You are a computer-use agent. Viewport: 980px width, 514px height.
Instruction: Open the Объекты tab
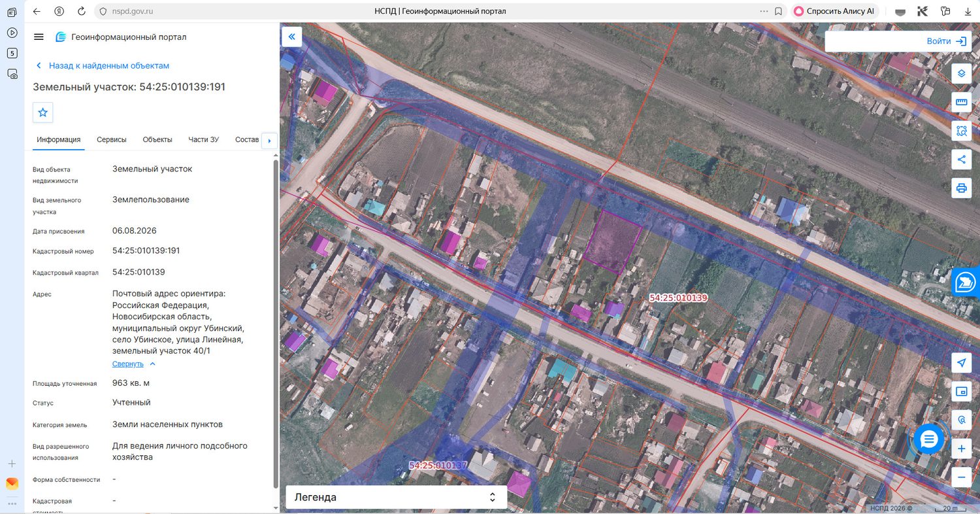pyautogui.click(x=157, y=139)
